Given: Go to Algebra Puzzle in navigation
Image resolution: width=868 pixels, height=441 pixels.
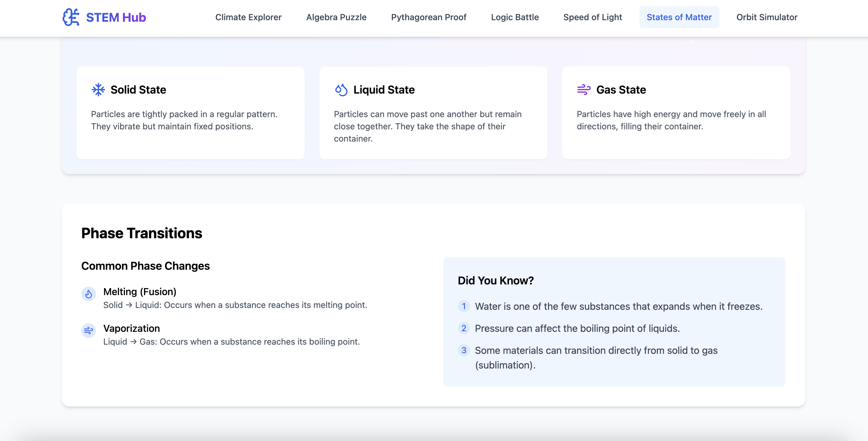Looking at the screenshot, I should (x=336, y=17).
